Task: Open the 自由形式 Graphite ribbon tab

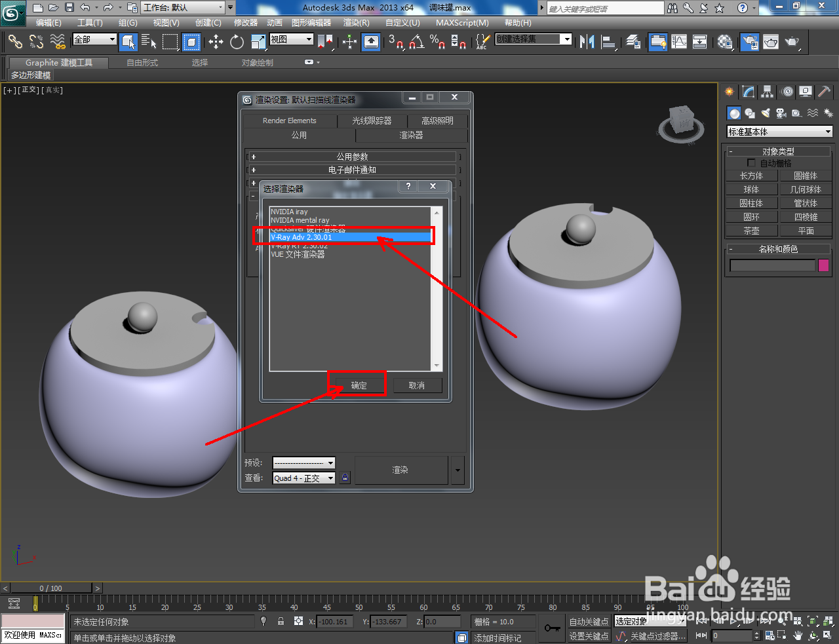Action: click(x=142, y=63)
